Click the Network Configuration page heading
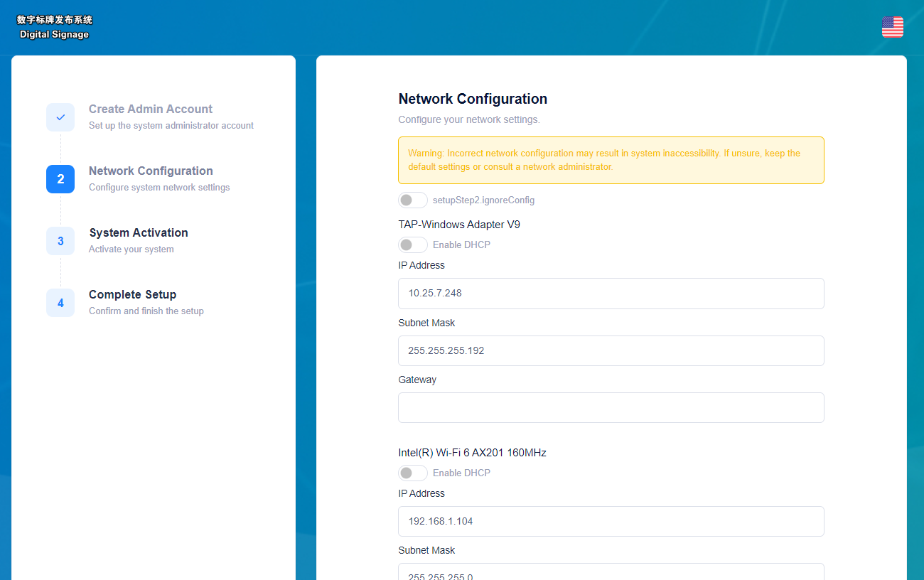 pos(473,99)
